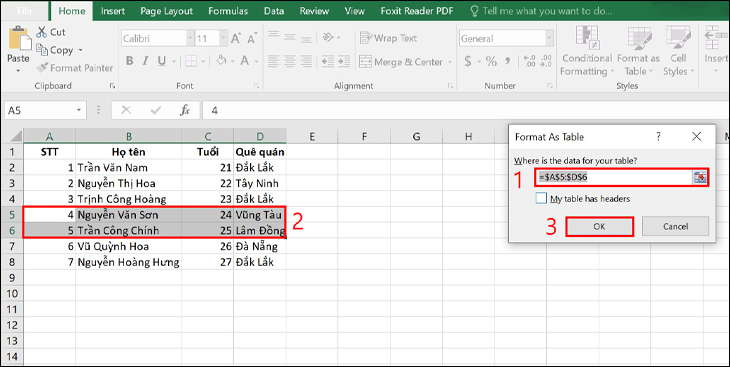Click Middle Align icon
The width and height of the screenshot is (730, 367).
point(290,37)
